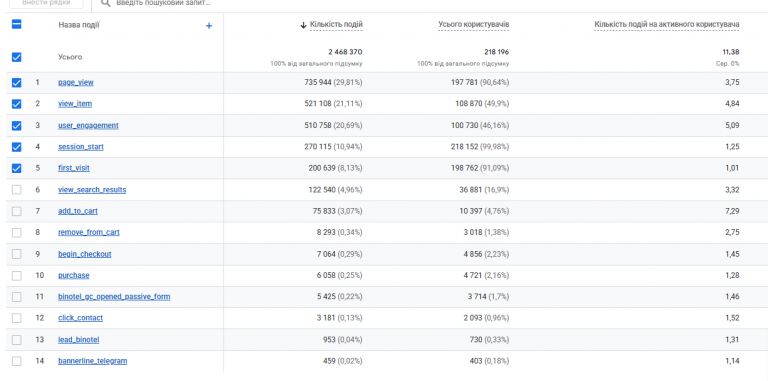
Task: Check the remove_from_cart row checkbox
Action: (x=16, y=233)
